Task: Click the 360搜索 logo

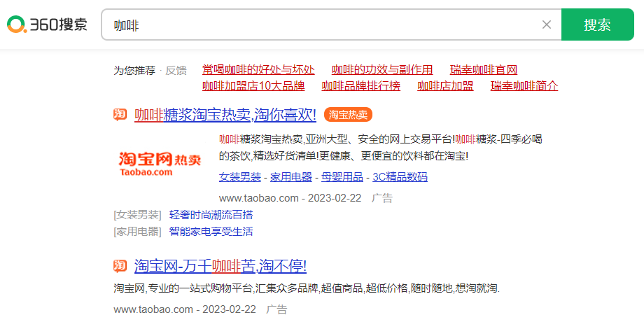Action: point(47,24)
